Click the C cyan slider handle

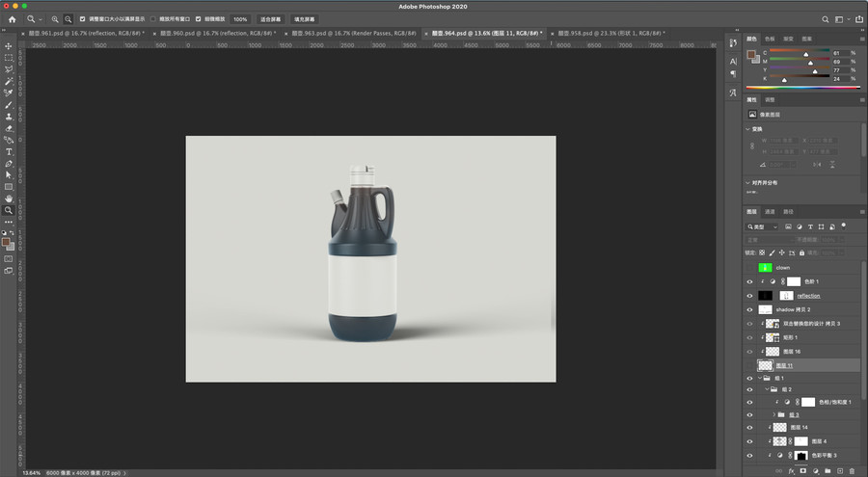point(806,54)
